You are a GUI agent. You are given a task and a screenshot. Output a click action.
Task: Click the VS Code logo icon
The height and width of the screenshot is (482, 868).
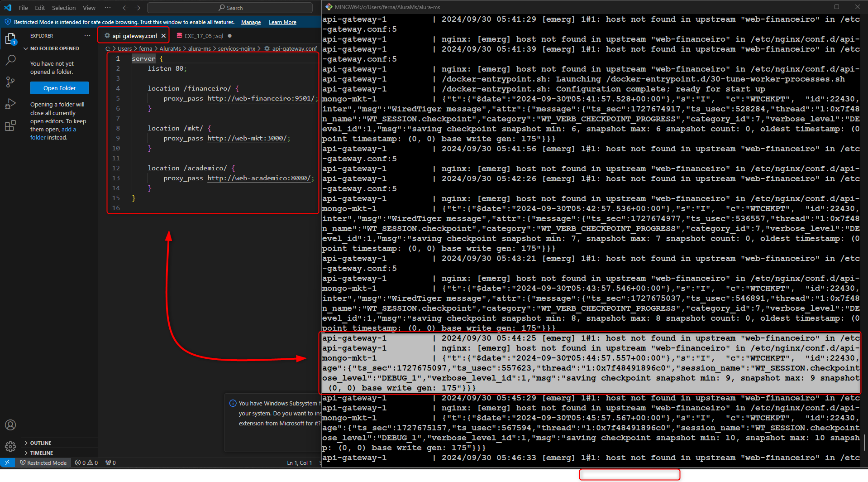pos(8,8)
